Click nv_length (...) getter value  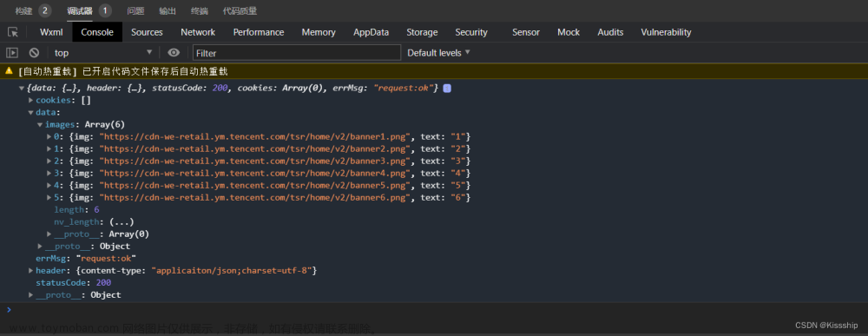point(122,222)
